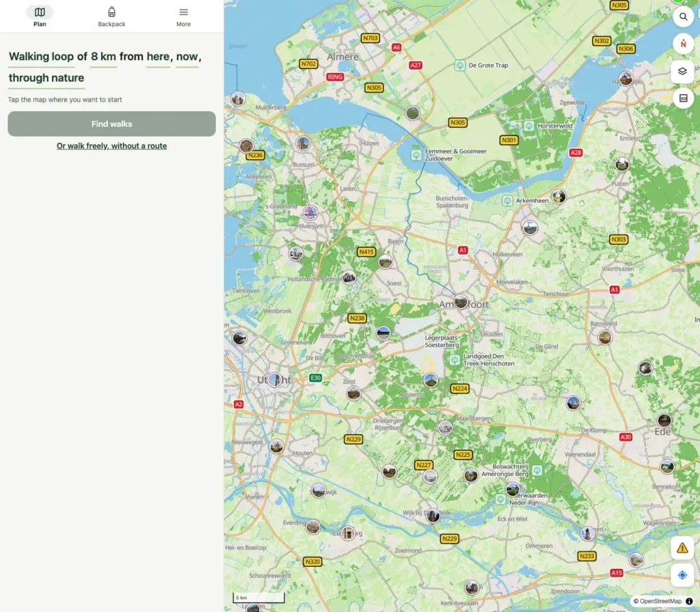Open the photo marker on Ede

pos(664,420)
